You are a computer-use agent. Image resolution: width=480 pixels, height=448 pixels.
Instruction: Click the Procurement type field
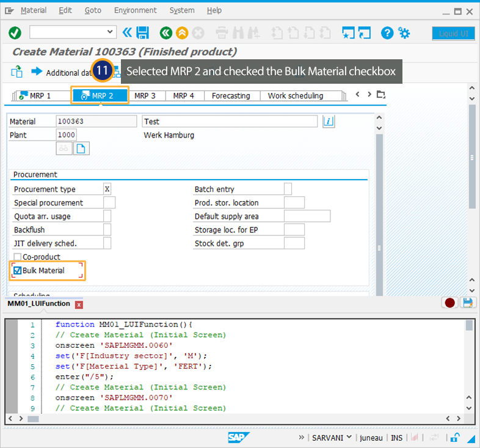click(107, 189)
